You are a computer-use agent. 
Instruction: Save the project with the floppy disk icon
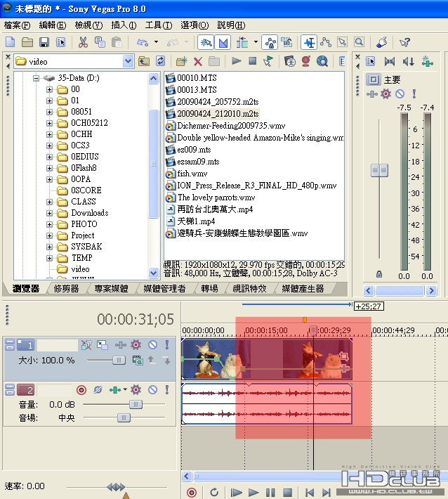point(44,42)
